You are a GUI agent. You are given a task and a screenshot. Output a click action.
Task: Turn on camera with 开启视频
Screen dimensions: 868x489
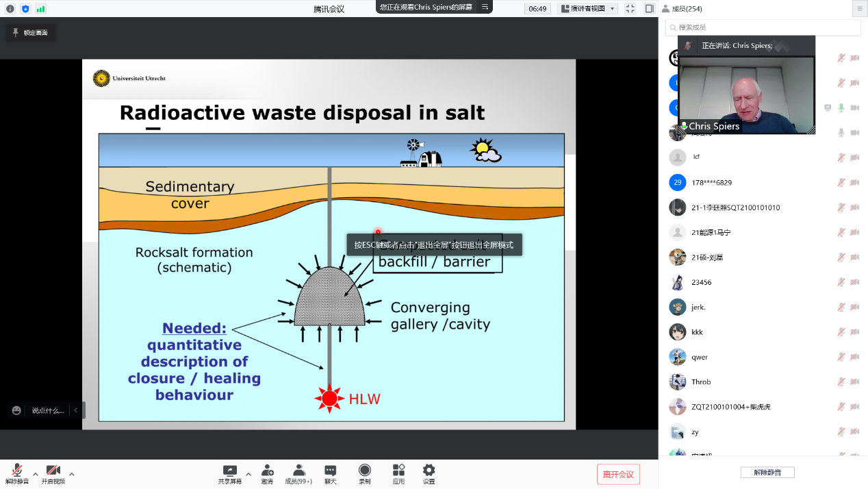point(53,470)
